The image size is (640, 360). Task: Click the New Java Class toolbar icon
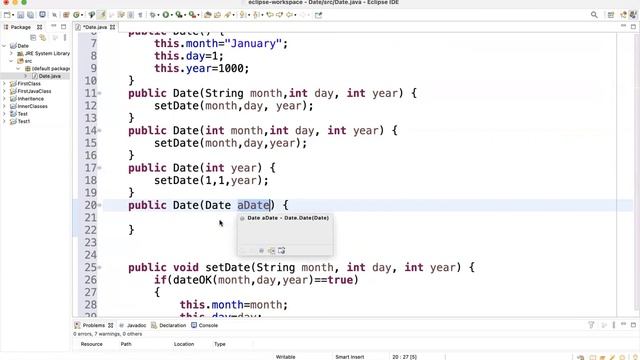tap(76, 15)
